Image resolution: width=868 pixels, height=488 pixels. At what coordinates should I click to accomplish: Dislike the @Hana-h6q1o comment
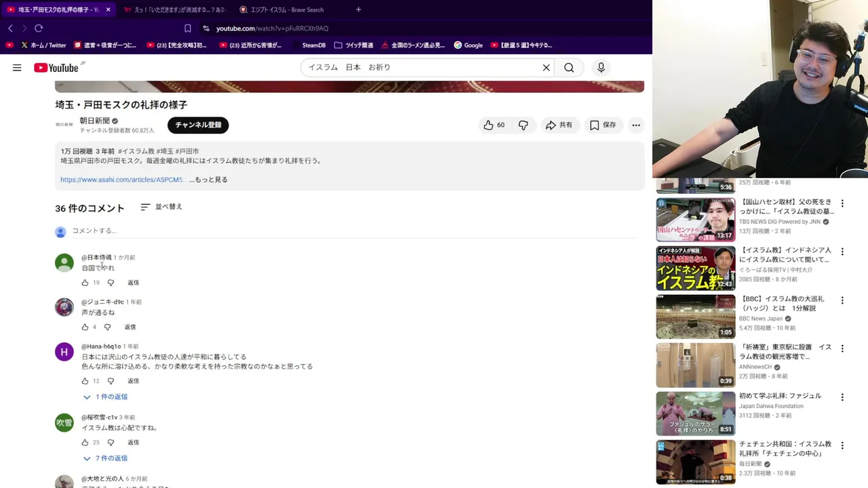coord(111,381)
